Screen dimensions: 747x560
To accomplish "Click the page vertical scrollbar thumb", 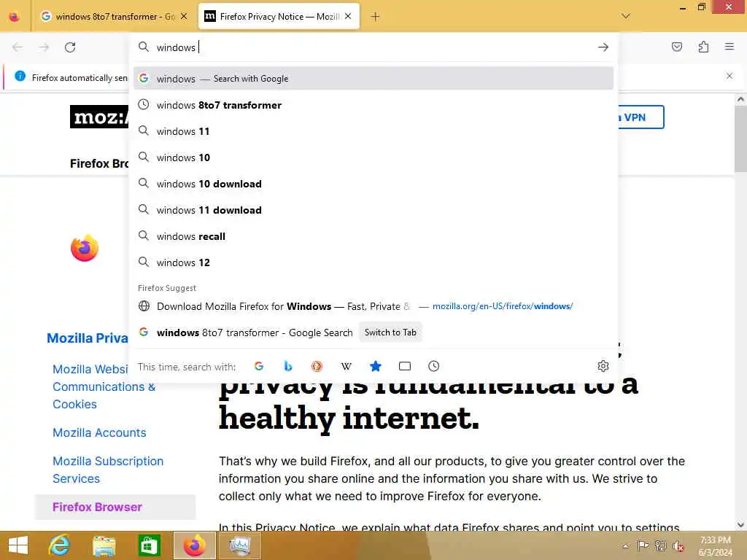I will [x=740, y=138].
